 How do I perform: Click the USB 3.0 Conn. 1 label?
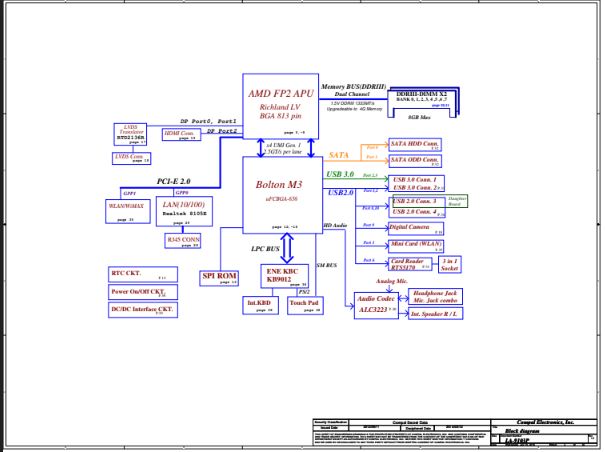pyautogui.click(x=415, y=179)
